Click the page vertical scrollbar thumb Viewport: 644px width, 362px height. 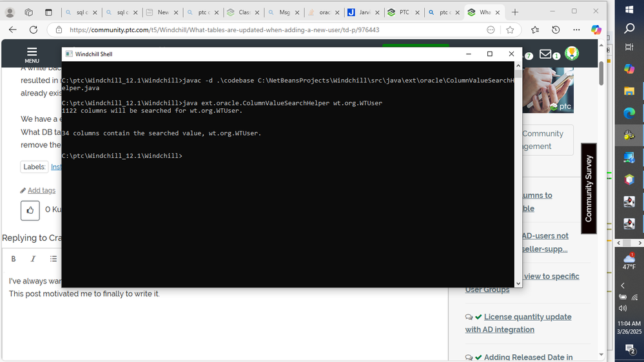pos(601,73)
